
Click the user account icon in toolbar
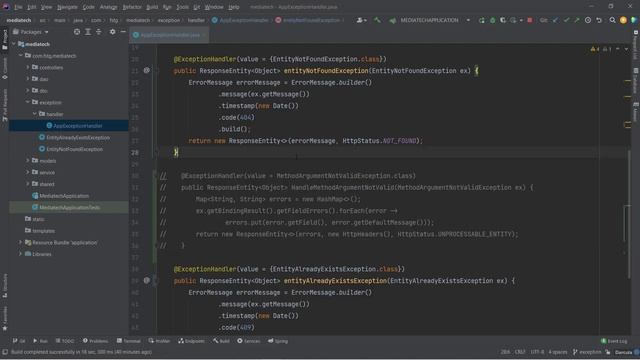[x=361, y=20]
